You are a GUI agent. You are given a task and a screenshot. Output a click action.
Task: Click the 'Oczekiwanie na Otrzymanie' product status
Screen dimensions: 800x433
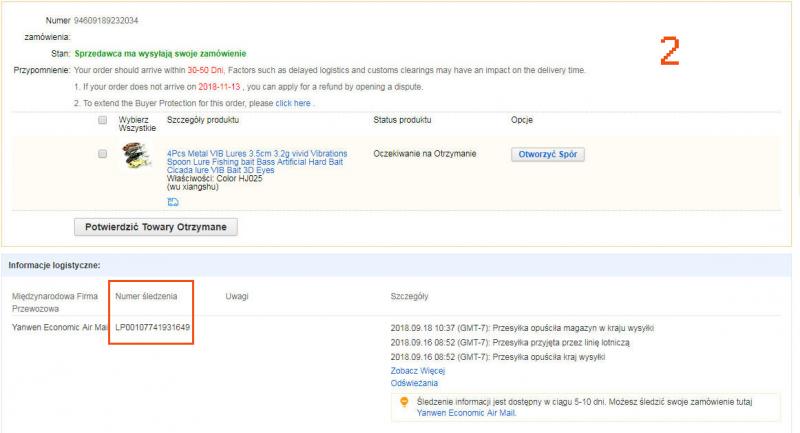pos(425,154)
